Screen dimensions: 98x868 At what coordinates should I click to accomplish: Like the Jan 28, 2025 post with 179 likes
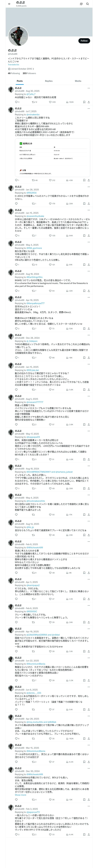(x=52, y=204)
